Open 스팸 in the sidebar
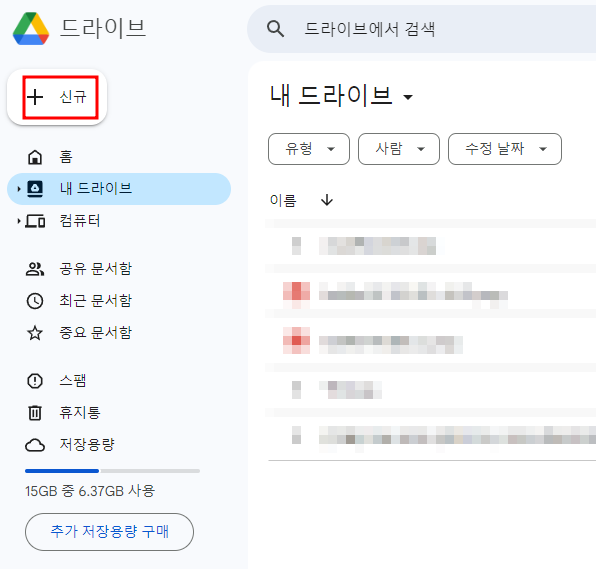Screen dimensions: 596x569 tap(119, 381)
